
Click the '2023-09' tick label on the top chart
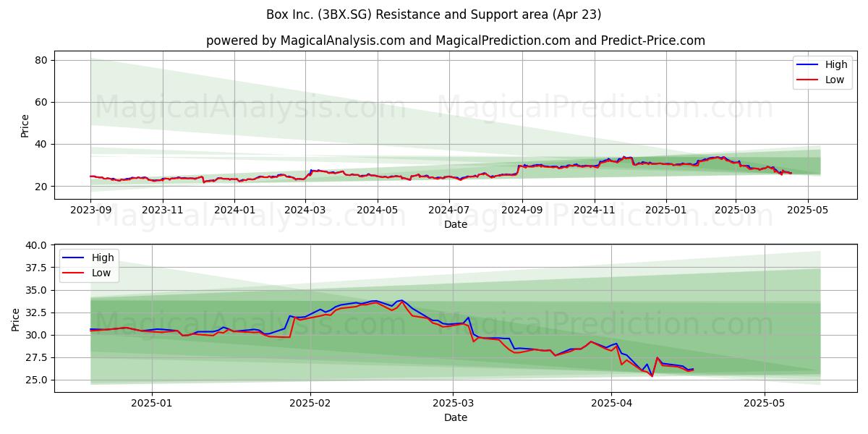(90, 210)
